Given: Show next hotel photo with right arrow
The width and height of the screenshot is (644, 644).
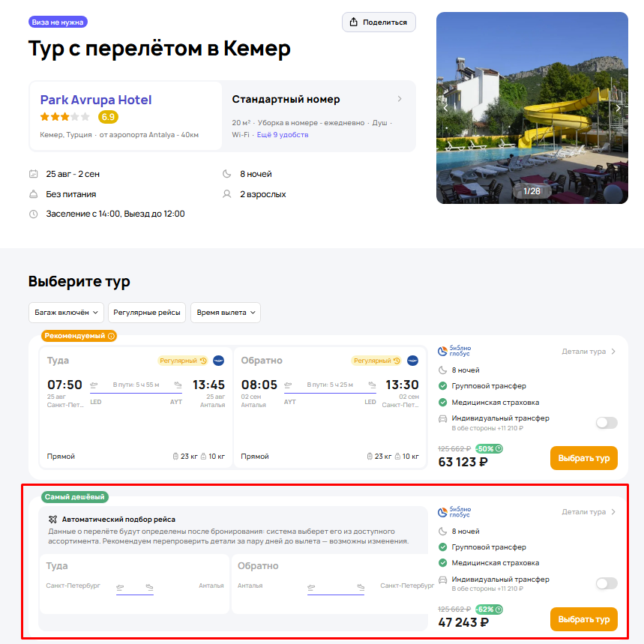Looking at the screenshot, I should tap(618, 108).
